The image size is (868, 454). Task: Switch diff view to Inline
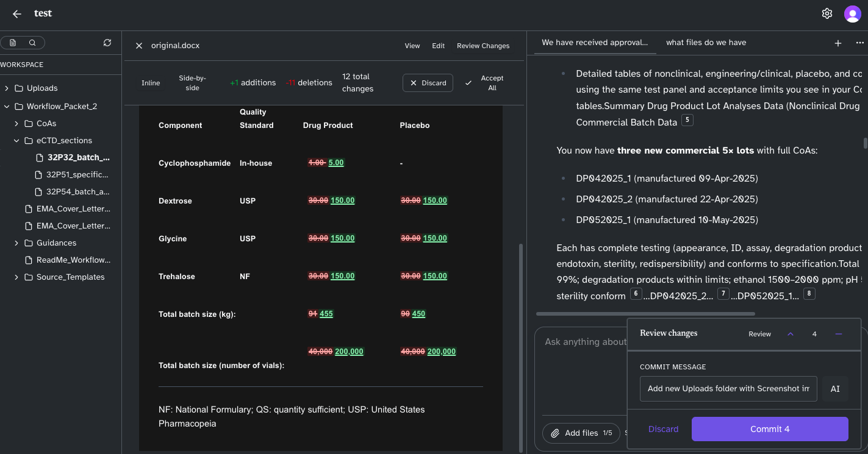[x=151, y=82]
